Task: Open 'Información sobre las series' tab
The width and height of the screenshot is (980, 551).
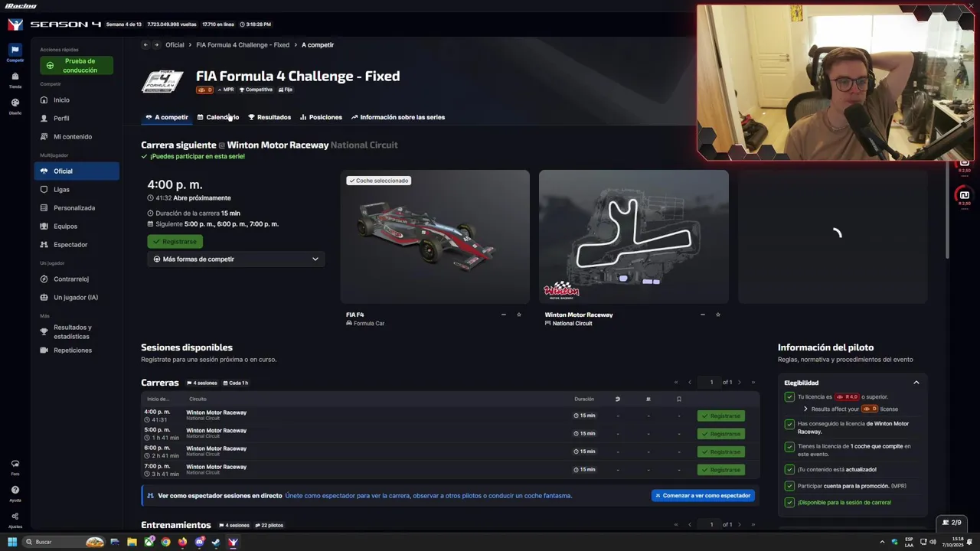Action: click(x=397, y=117)
